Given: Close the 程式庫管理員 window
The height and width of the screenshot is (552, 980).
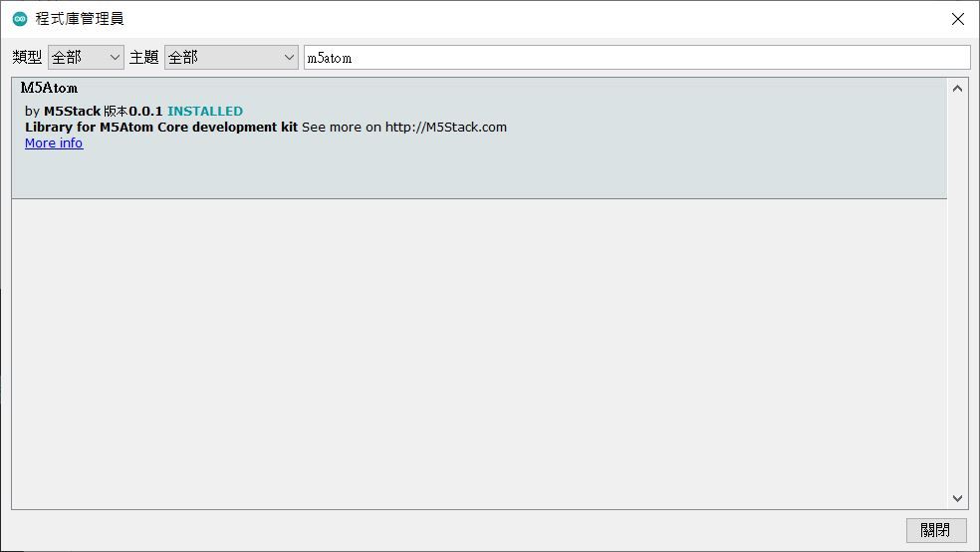Looking at the screenshot, I should pyautogui.click(x=957, y=19).
